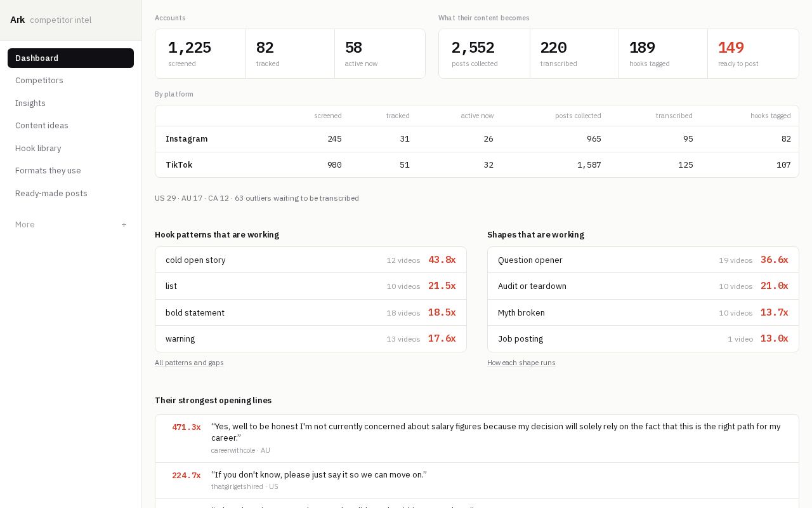812x508 pixels.
Task: Click TikTok posts collected value 1,587
Action: [x=589, y=165]
